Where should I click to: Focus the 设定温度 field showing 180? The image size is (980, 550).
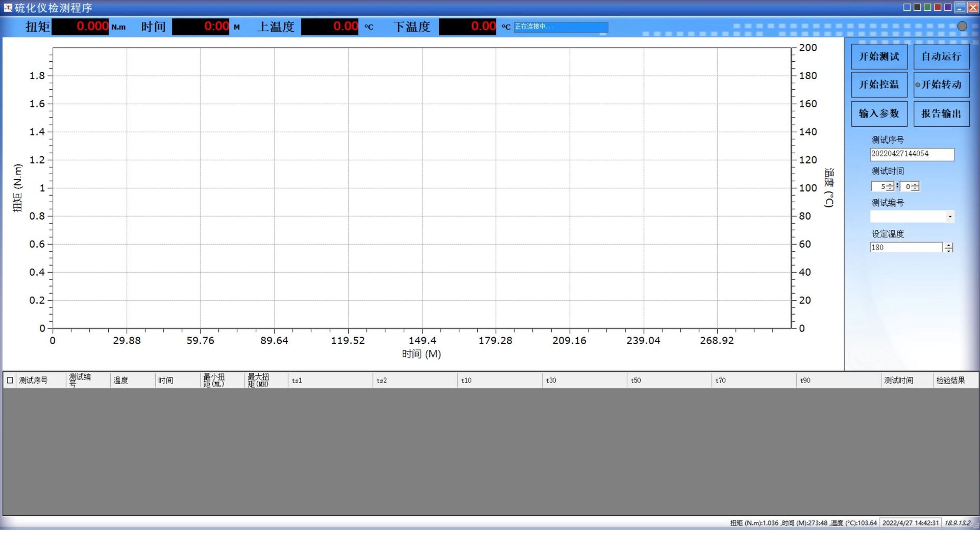[906, 247]
